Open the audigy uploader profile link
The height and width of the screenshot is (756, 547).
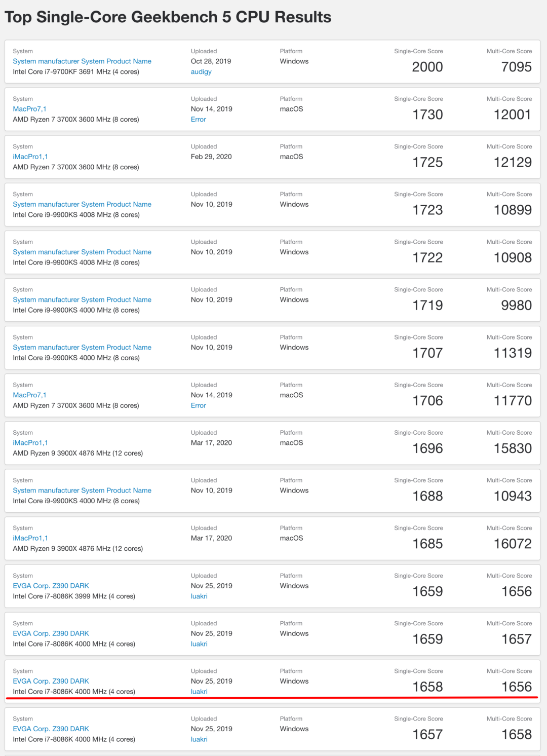tap(201, 72)
